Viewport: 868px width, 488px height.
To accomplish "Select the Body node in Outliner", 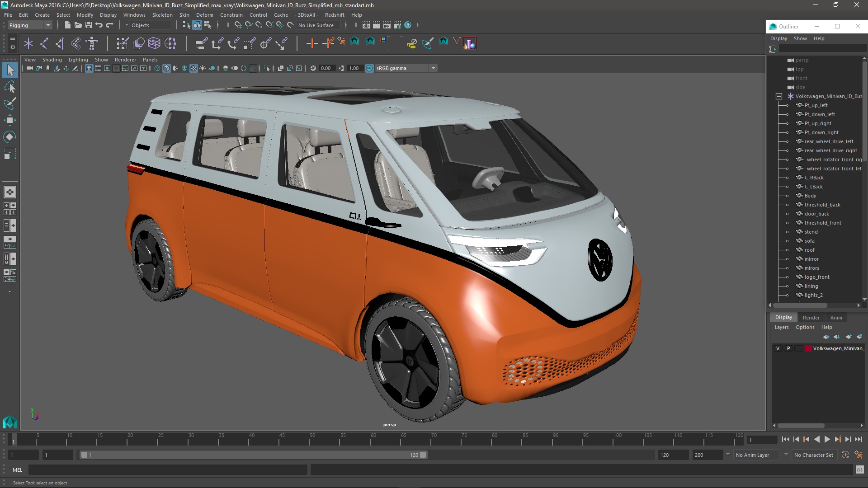I will 810,196.
